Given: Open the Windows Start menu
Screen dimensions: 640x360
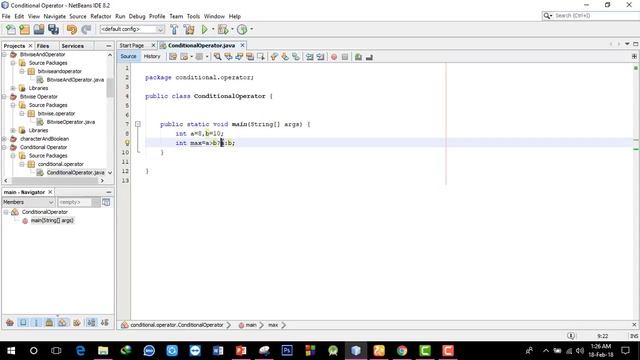Looking at the screenshot, I should click(x=11, y=351).
